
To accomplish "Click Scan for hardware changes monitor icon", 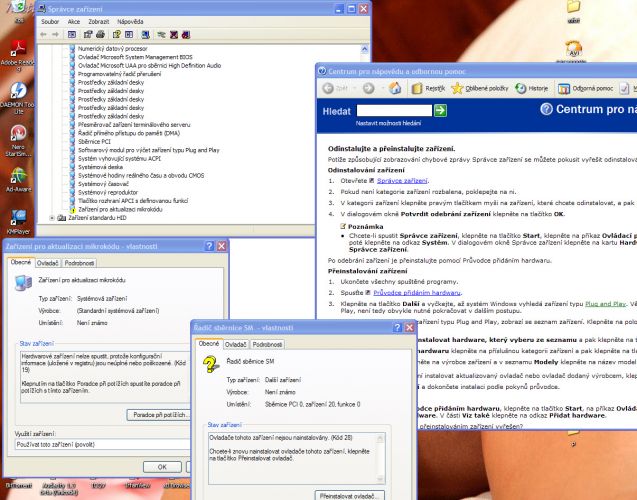I will coord(145,35).
